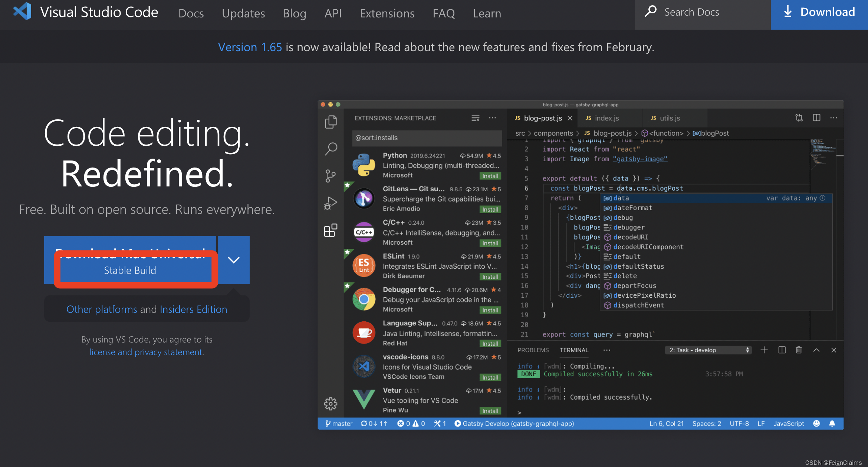This screenshot has height=470, width=868.
Task: Install the ESLint extension
Action: click(490, 277)
